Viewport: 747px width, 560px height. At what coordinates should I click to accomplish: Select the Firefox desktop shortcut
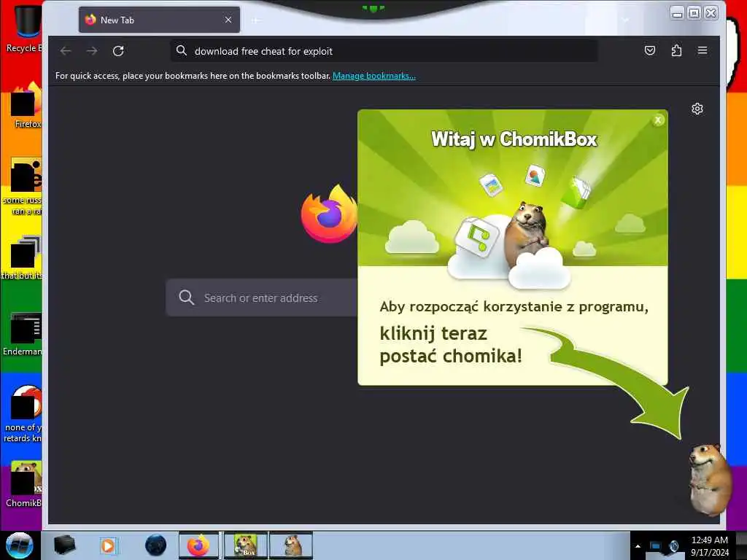26,106
